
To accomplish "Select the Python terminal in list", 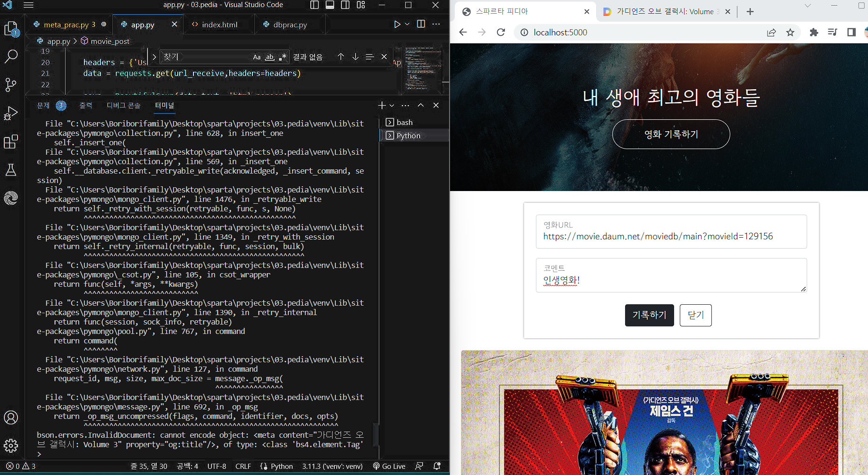I will [414, 135].
